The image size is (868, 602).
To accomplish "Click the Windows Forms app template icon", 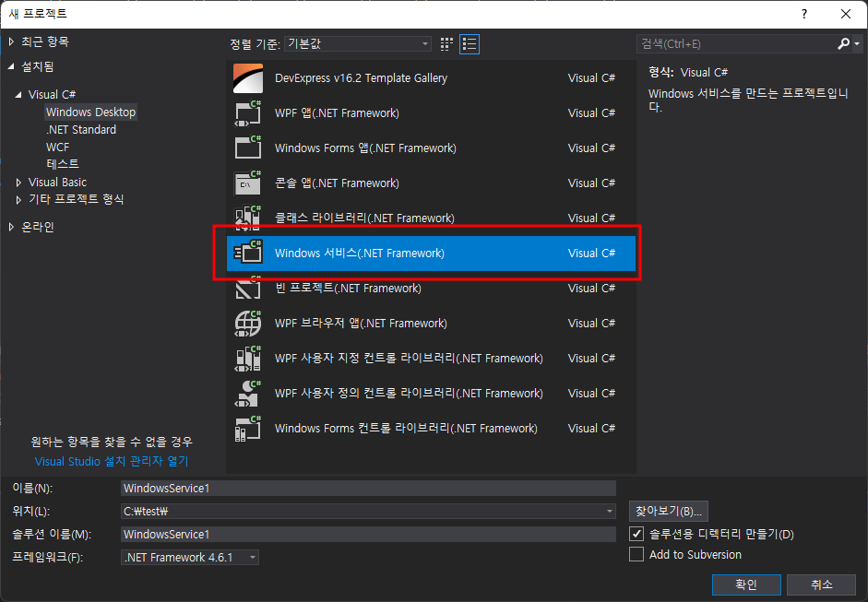I will [x=248, y=148].
